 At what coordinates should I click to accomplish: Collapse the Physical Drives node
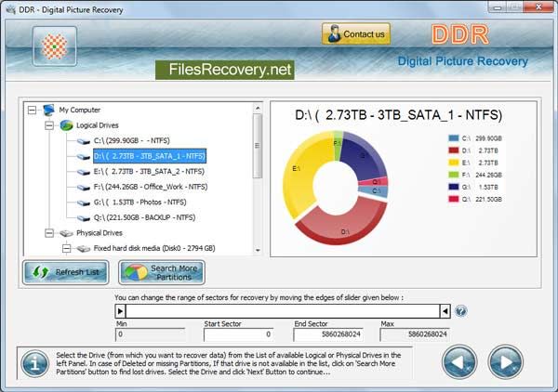pos(49,233)
